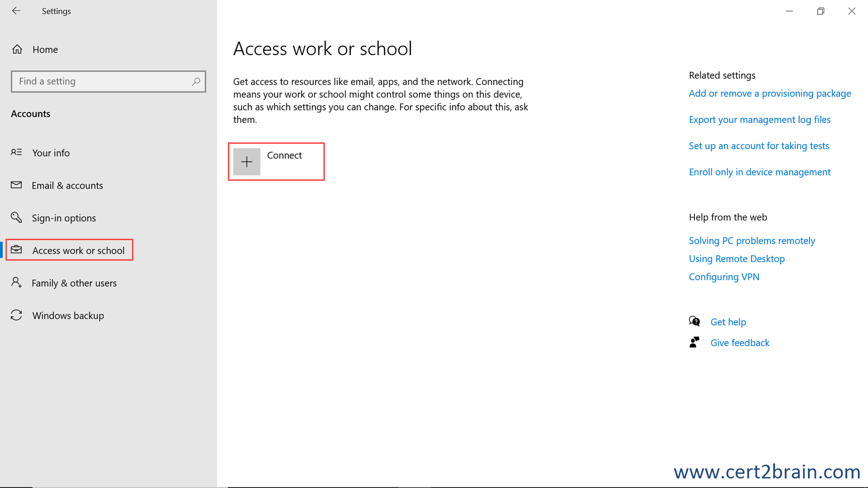This screenshot has width=868, height=488.
Task: Click the Get help chat icon
Action: (x=694, y=321)
